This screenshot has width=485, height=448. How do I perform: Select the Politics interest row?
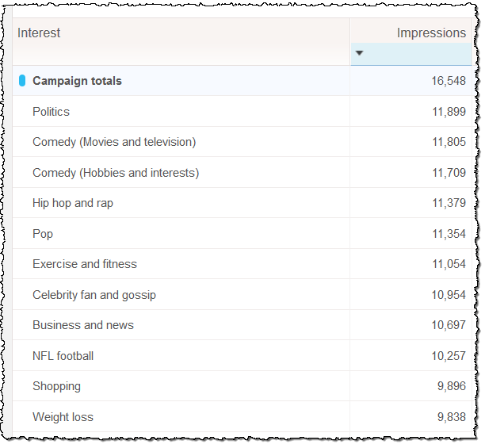[x=51, y=112]
